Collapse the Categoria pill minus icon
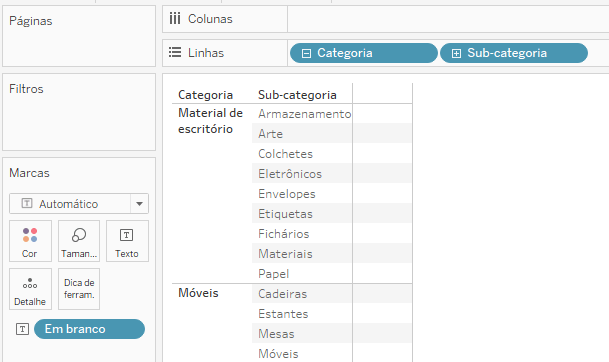The width and height of the screenshot is (609, 362). point(306,53)
